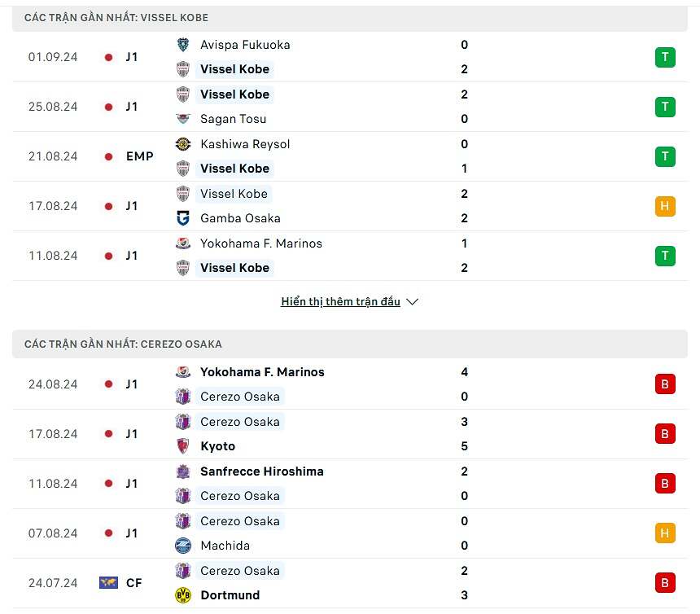
Task: Click the Avispa Fukuoka team crest
Action: tap(183, 45)
